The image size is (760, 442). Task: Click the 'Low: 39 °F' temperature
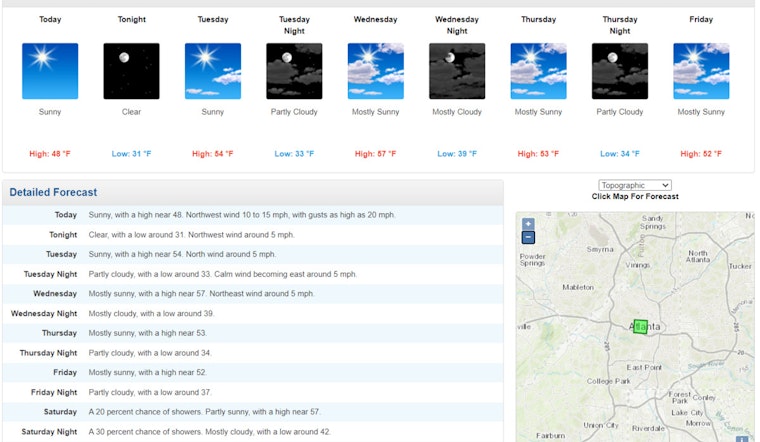pyautogui.click(x=457, y=154)
